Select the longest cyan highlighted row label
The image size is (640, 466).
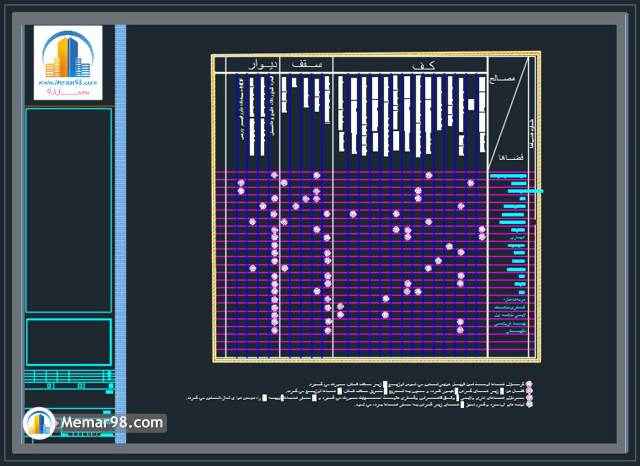point(517,190)
